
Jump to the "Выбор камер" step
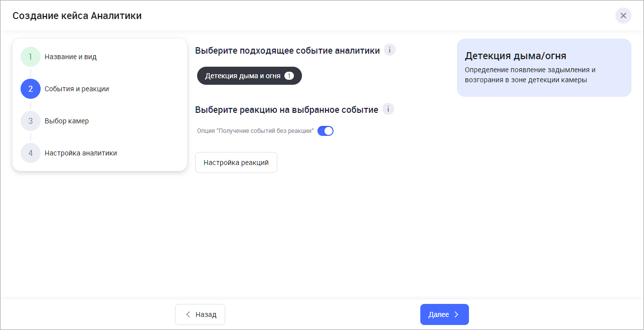tap(66, 121)
